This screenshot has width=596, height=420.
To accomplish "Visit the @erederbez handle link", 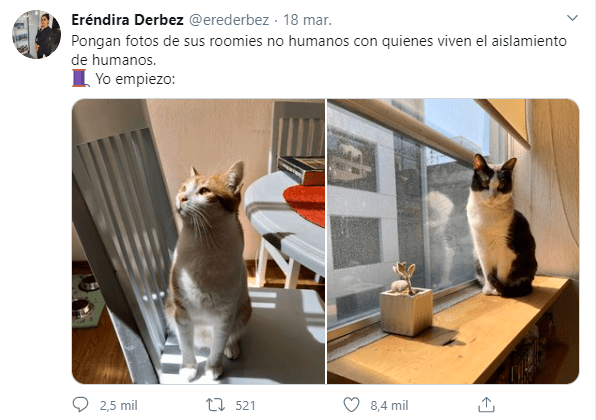I will (229, 20).
